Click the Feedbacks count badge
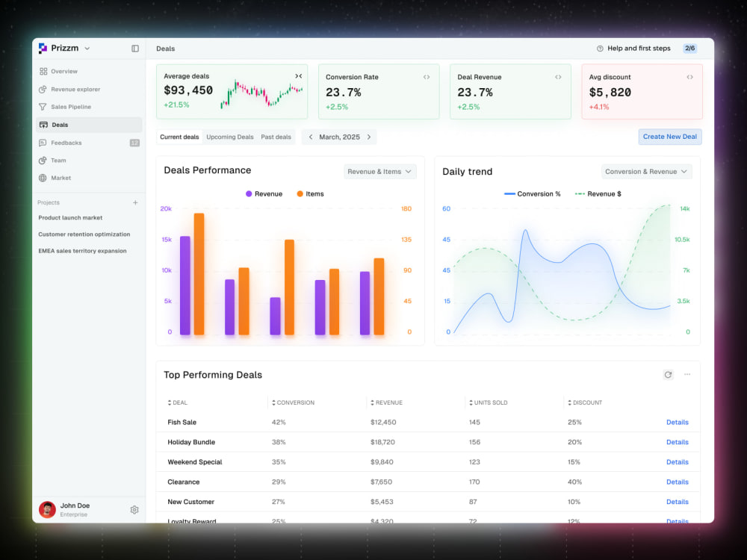Image resolution: width=747 pixels, height=560 pixels. point(134,143)
